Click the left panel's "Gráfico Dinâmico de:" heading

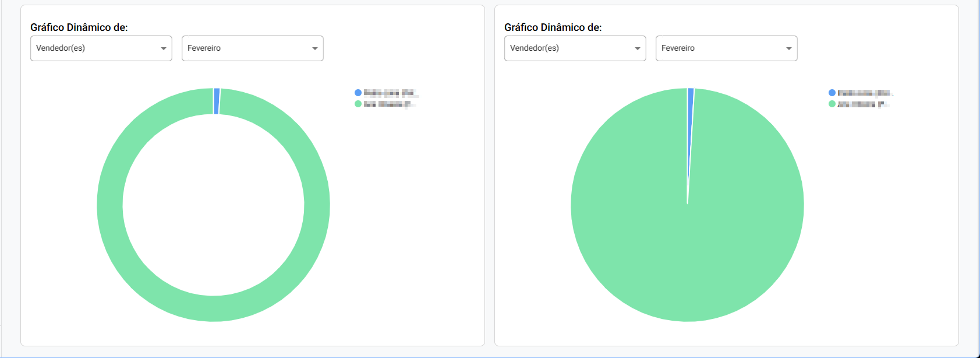pos(79,27)
